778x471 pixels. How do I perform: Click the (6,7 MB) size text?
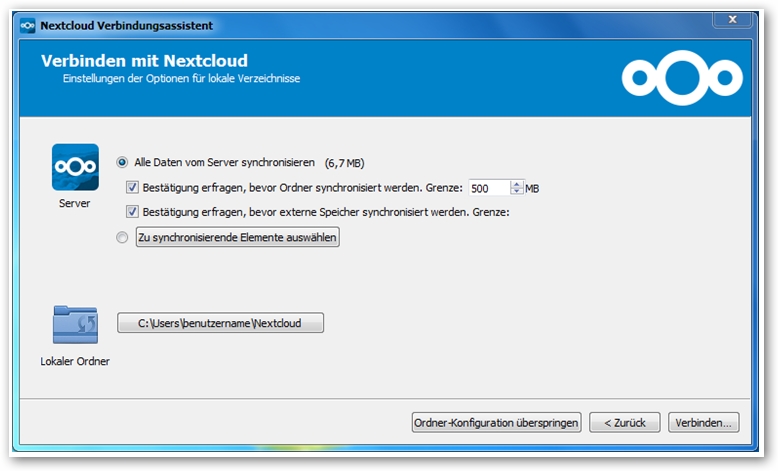coord(344,163)
